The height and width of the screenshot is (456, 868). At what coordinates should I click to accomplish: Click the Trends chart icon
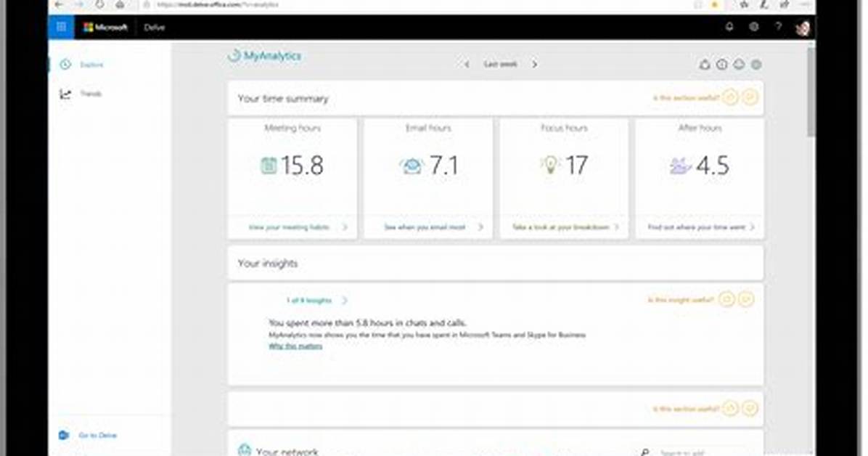[x=65, y=94]
